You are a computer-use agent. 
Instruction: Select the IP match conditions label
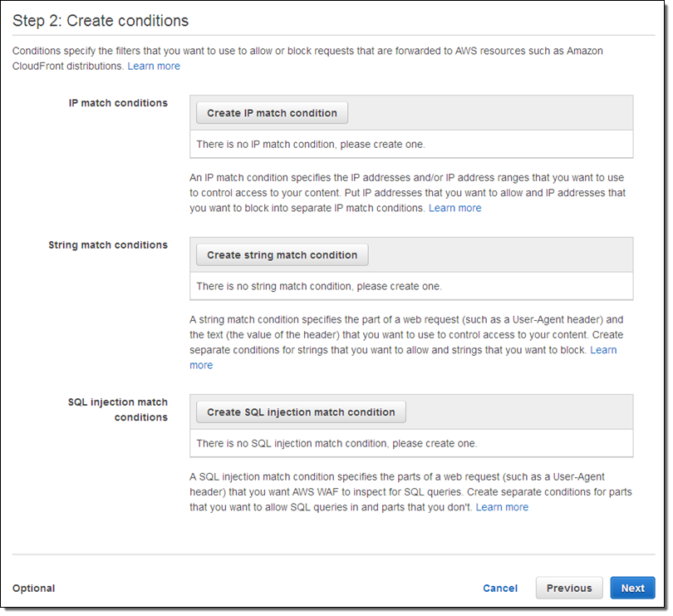118,103
